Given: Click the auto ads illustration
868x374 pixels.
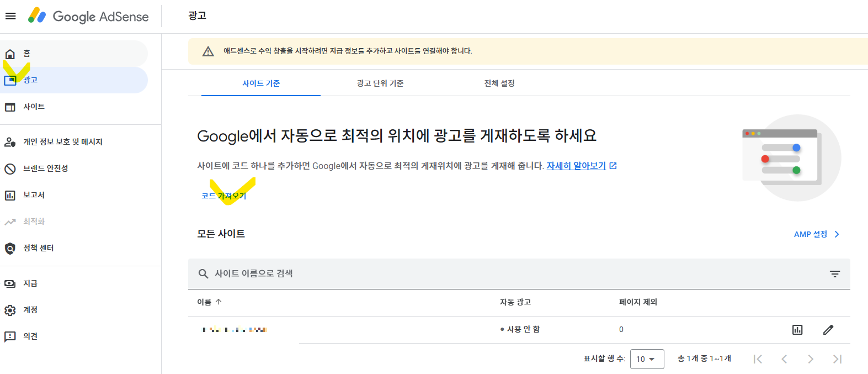Looking at the screenshot, I should [x=791, y=158].
